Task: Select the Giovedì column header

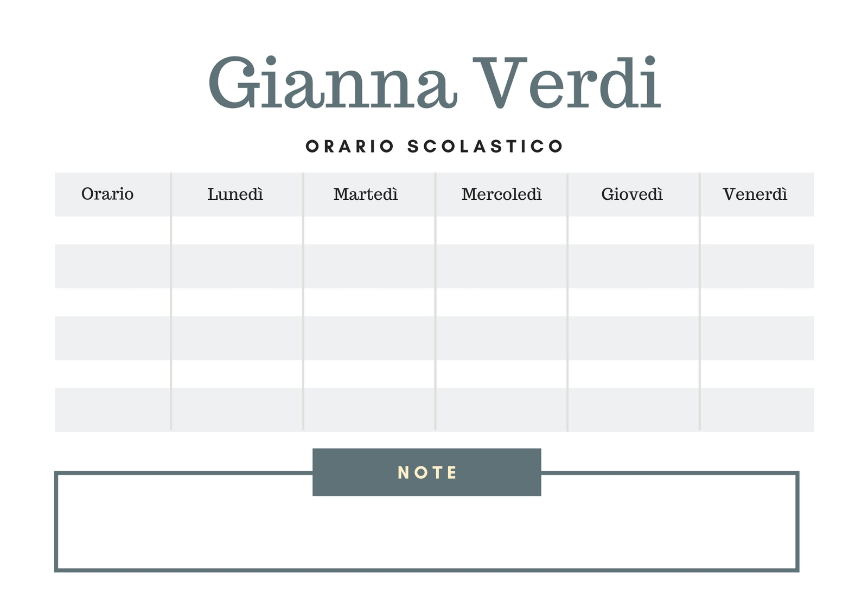Action: pos(632,194)
